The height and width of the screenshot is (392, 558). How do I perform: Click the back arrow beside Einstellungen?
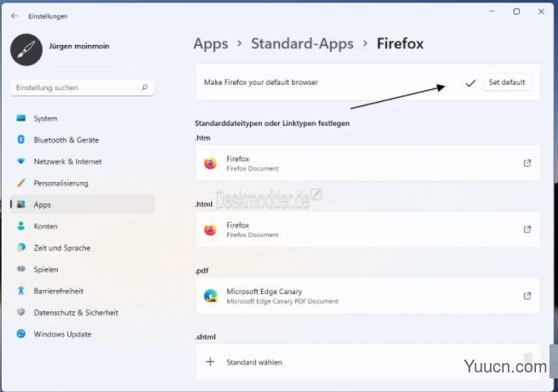tap(14, 16)
